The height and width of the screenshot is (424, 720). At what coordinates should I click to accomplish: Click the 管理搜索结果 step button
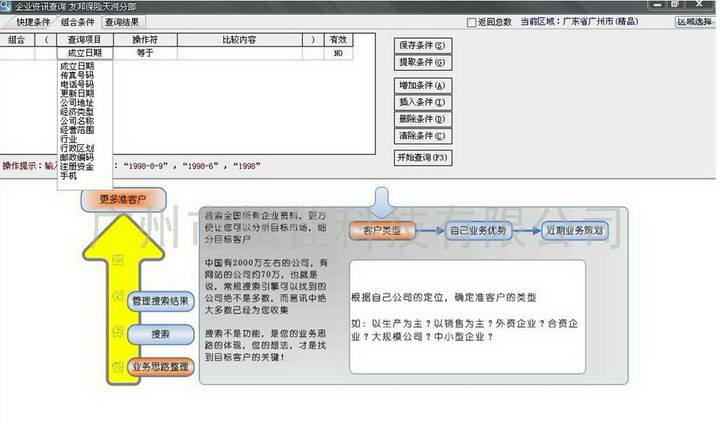[x=161, y=301]
